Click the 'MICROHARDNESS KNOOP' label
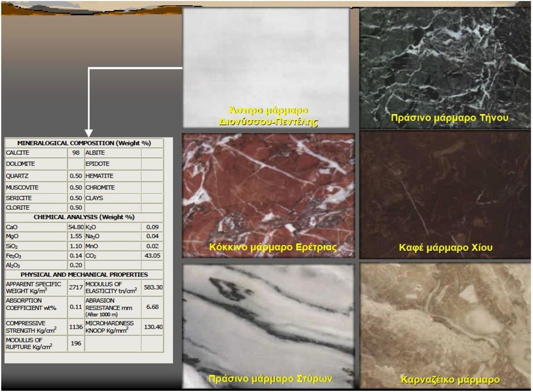Screen dimensions: 533x392 click(x=109, y=327)
